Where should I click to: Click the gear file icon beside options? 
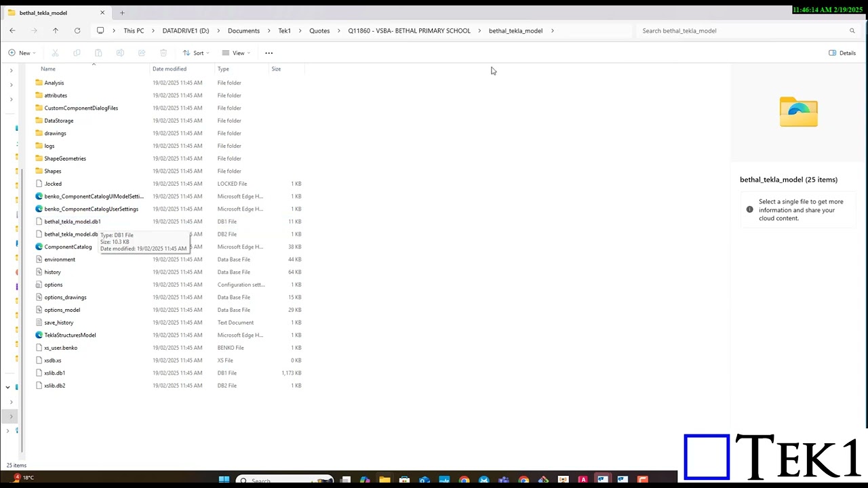pyautogui.click(x=39, y=285)
